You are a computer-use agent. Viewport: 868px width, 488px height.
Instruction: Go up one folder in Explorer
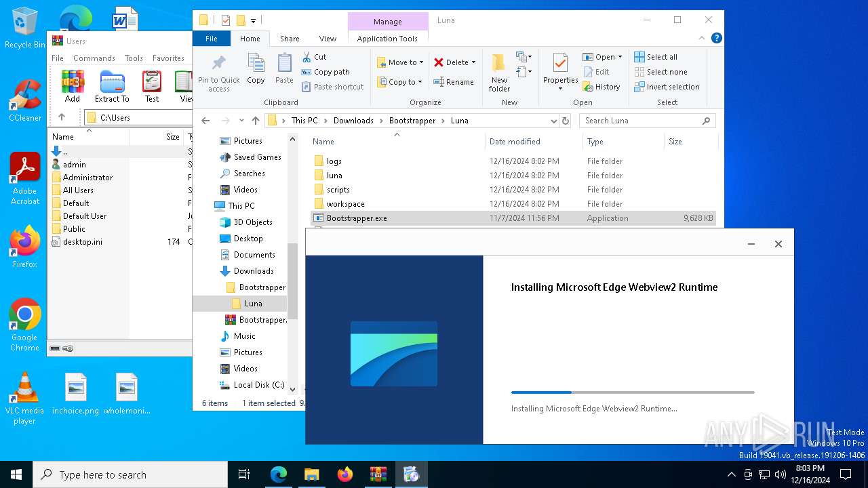[256, 121]
